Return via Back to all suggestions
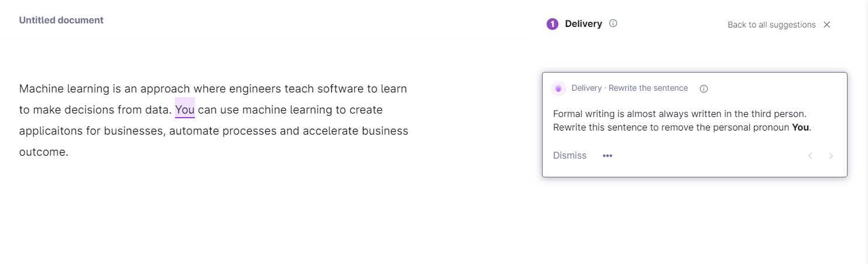Screen dimensions: 868x264 pyautogui.click(x=771, y=25)
